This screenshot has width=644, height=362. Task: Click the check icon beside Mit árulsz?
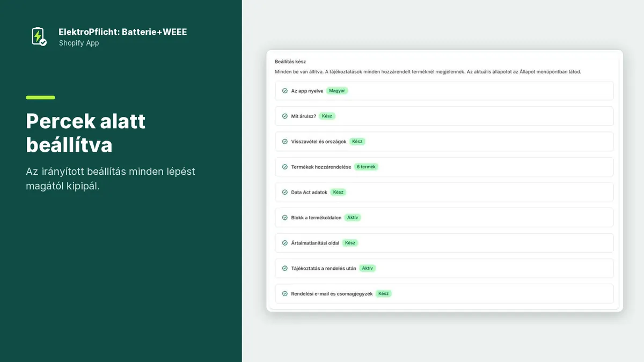[x=285, y=116]
